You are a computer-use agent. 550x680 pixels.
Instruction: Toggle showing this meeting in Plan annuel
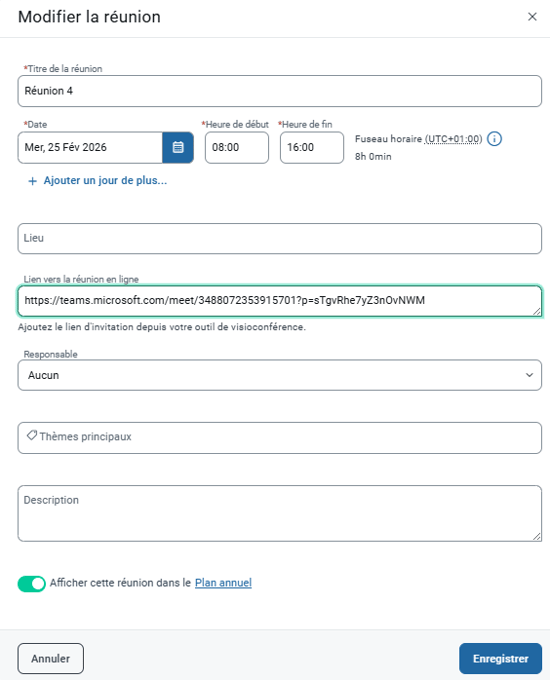click(x=31, y=583)
